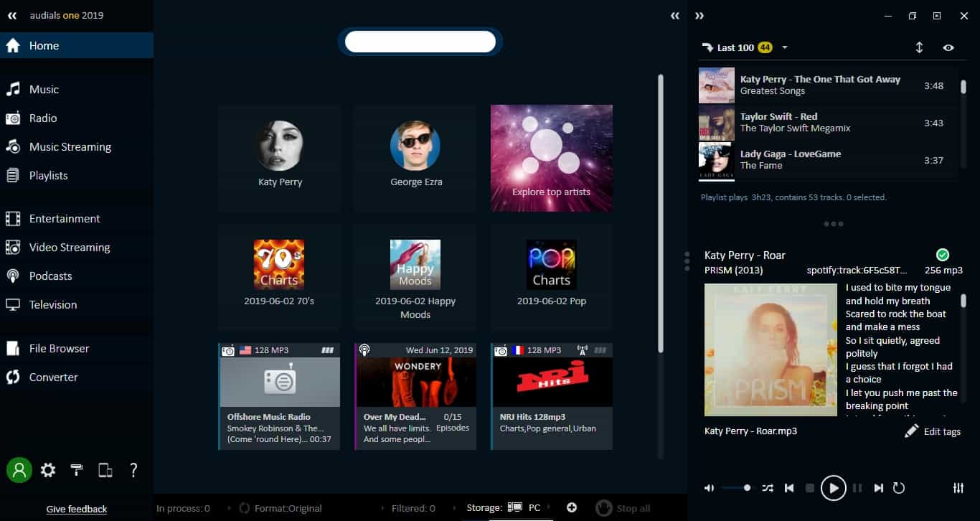Click the paint roller theme icon
The image size is (980, 521).
(77, 470)
